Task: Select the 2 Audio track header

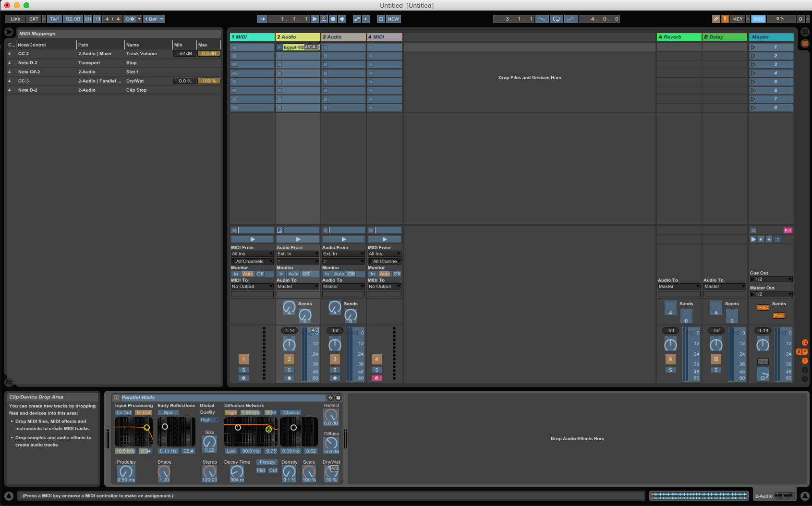Action: tap(298, 37)
